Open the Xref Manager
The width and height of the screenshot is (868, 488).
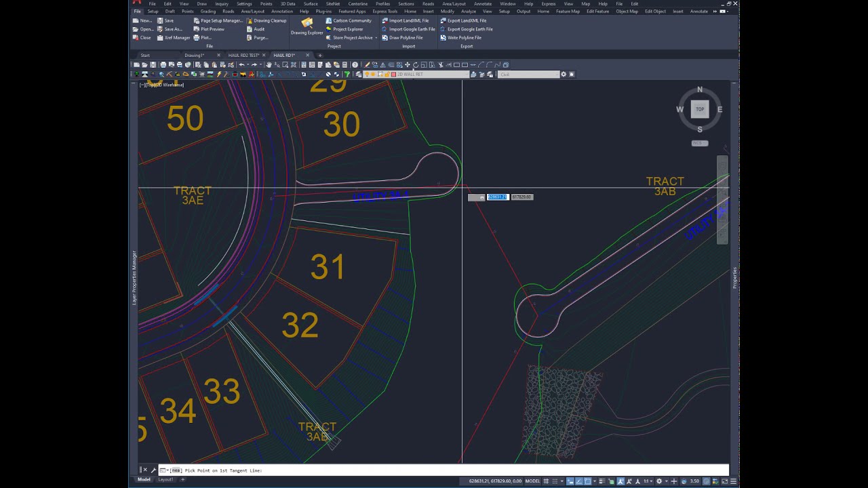point(174,38)
